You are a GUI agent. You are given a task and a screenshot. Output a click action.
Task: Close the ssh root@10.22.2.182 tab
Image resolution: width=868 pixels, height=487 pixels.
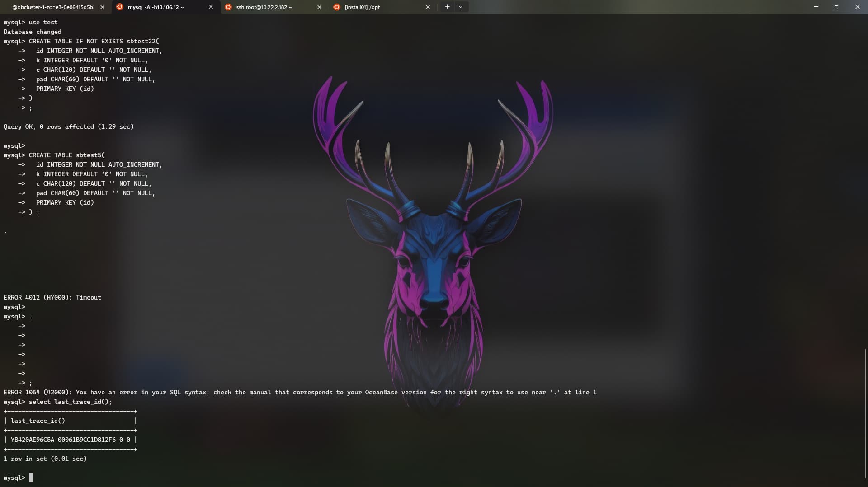click(319, 7)
